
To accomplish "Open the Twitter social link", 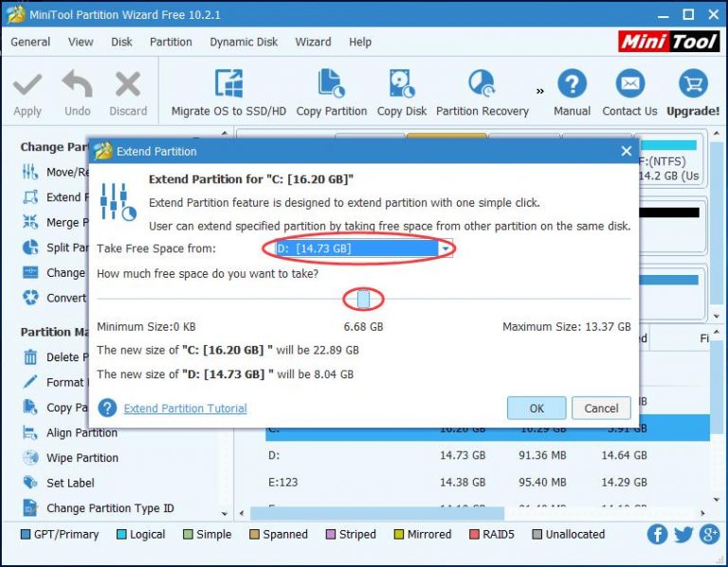I will point(683,535).
